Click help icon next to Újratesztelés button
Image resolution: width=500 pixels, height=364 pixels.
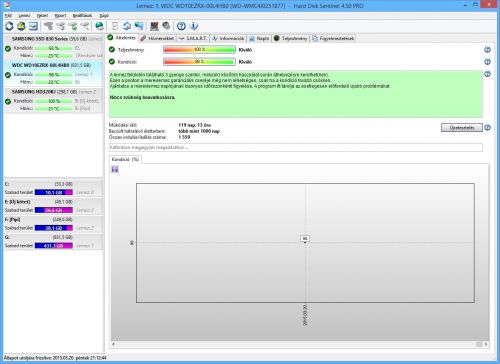[x=487, y=127]
